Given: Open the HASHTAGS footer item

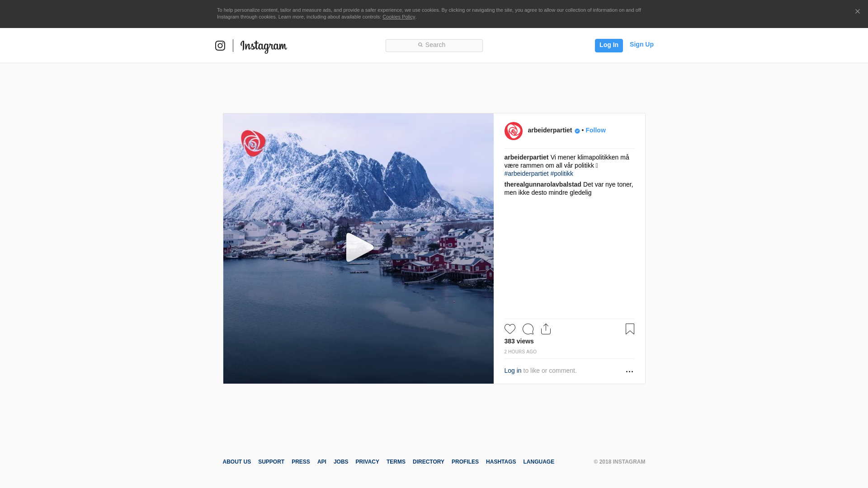Looking at the screenshot, I should 500,462.
